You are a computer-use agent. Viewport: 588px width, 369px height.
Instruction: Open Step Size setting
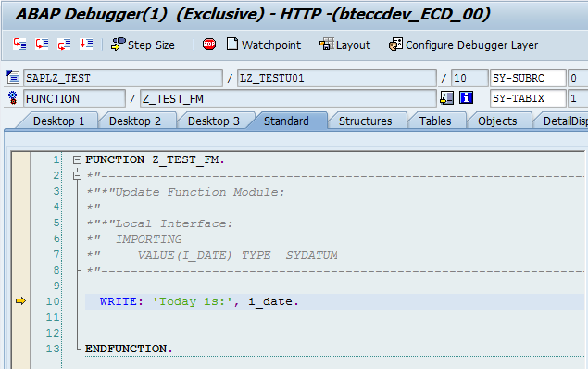(x=143, y=45)
